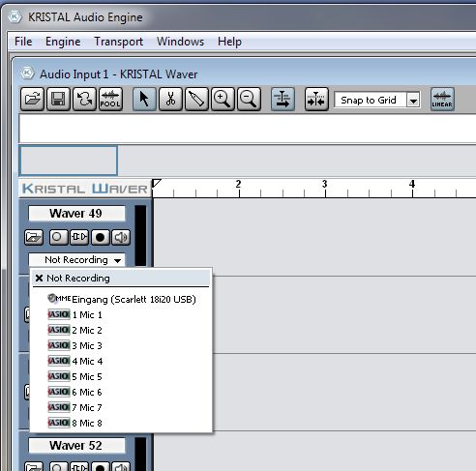Screen dimensions: 476x471
Task: Choose the zoom in magnifier
Action: (223, 99)
